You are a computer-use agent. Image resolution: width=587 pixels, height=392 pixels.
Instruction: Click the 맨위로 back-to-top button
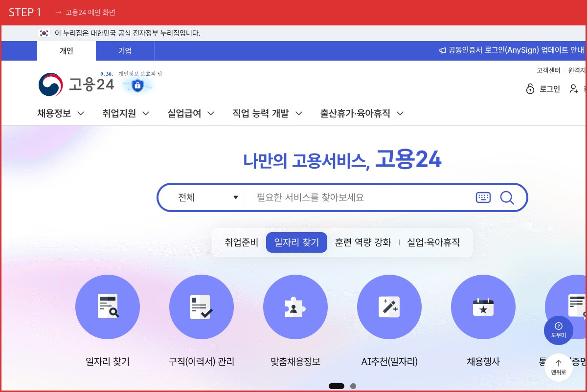pos(559,367)
